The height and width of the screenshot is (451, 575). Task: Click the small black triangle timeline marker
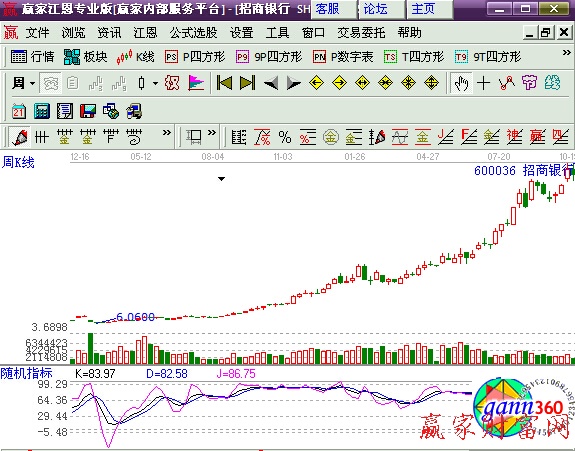pyautogui.click(x=221, y=179)
